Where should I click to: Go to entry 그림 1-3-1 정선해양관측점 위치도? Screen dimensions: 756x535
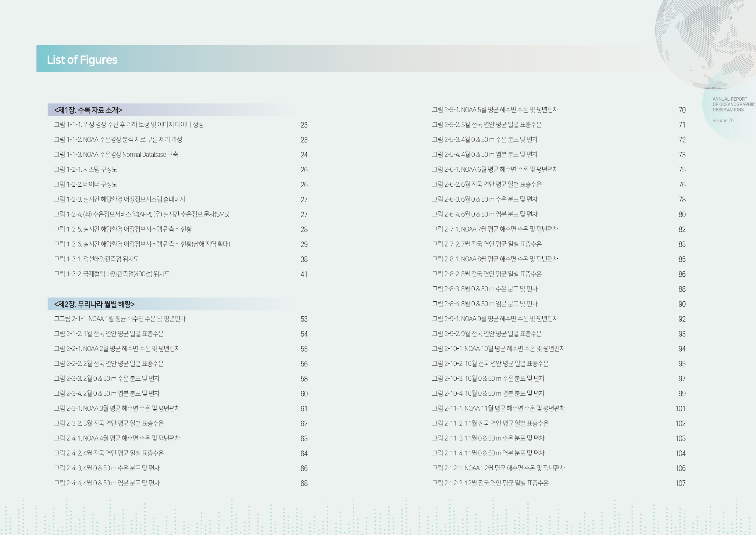point(96,259)
